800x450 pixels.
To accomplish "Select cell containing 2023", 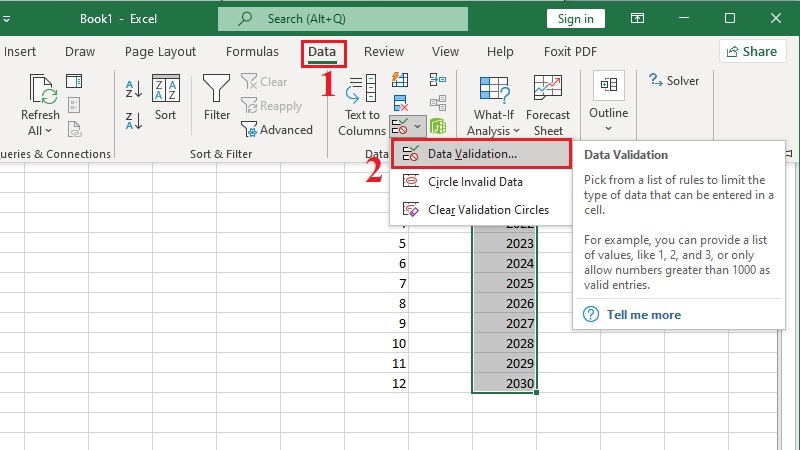I will [x=504, y=243].
